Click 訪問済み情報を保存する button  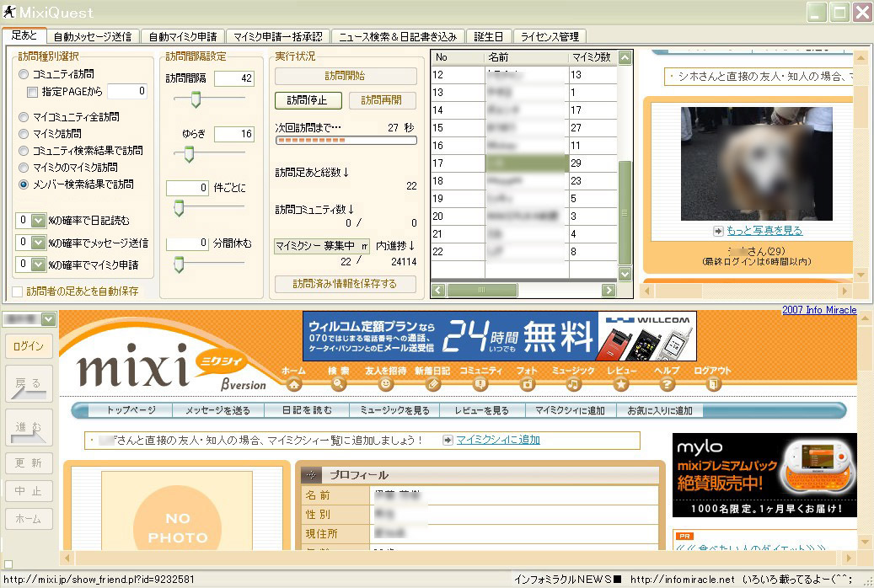345,284
